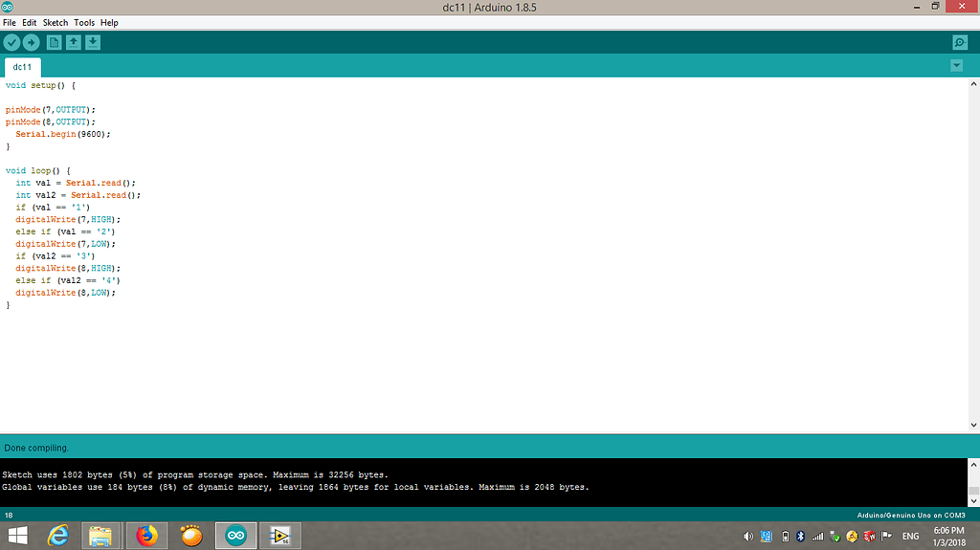Click the green shield security tray icon
This screenshot has width=980, height=550.
[835, 537]
